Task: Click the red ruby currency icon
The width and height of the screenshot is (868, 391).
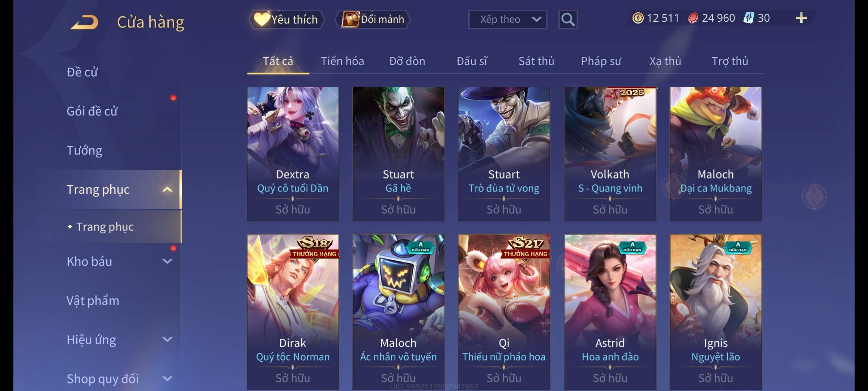Action: point(693,18)
